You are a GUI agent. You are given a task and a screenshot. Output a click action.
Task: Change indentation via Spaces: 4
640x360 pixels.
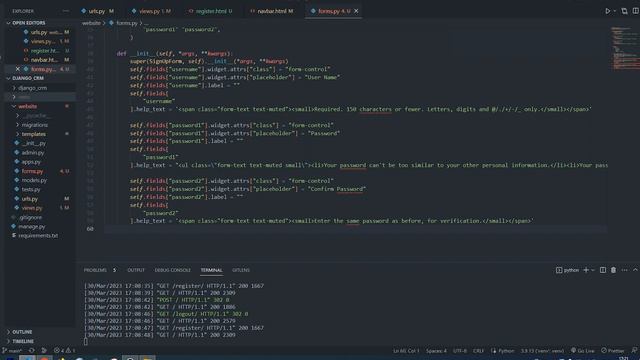coord(436,351)
